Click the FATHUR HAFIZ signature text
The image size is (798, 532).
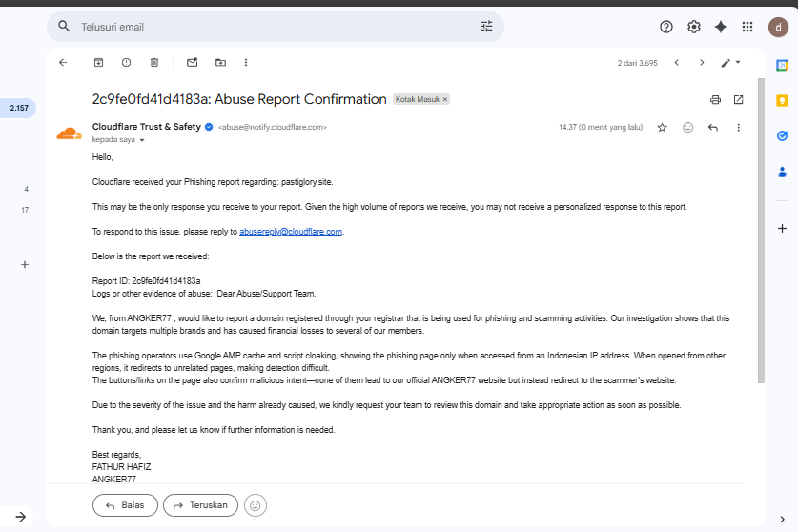point(121,467)
